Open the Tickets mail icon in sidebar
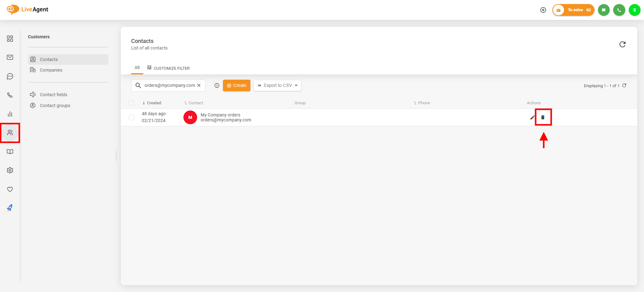The width and height of the screenshot is (644, 292). 10,57
